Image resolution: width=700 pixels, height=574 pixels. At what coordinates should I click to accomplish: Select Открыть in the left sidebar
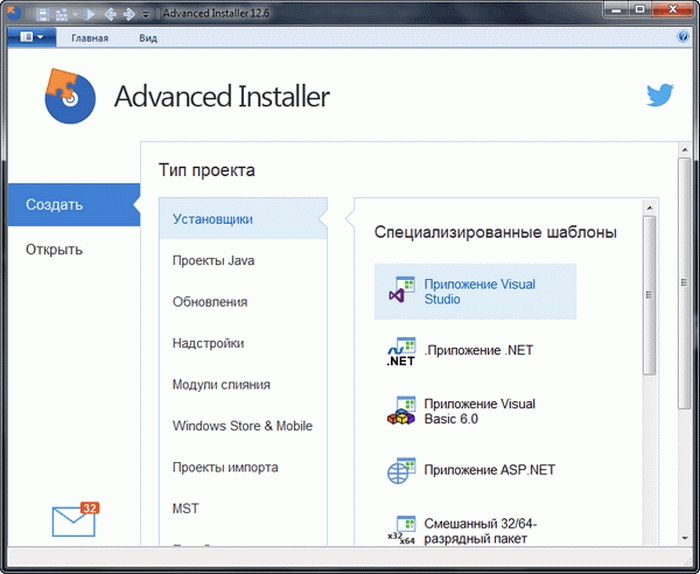click(54, 250)
